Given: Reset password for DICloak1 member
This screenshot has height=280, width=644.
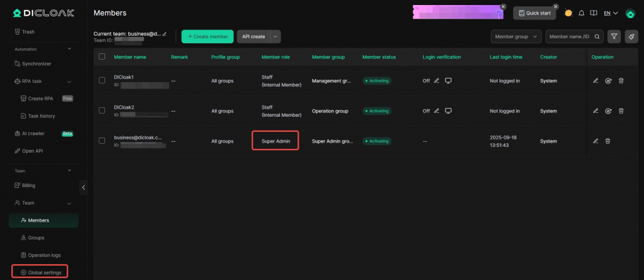Looking at the screenshot, I should (608, 80).
